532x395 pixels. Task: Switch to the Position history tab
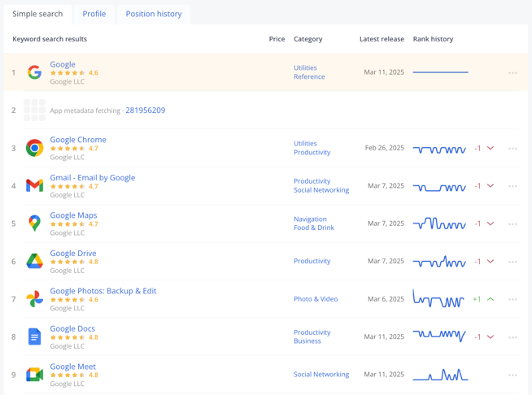[x=154, y=14]
